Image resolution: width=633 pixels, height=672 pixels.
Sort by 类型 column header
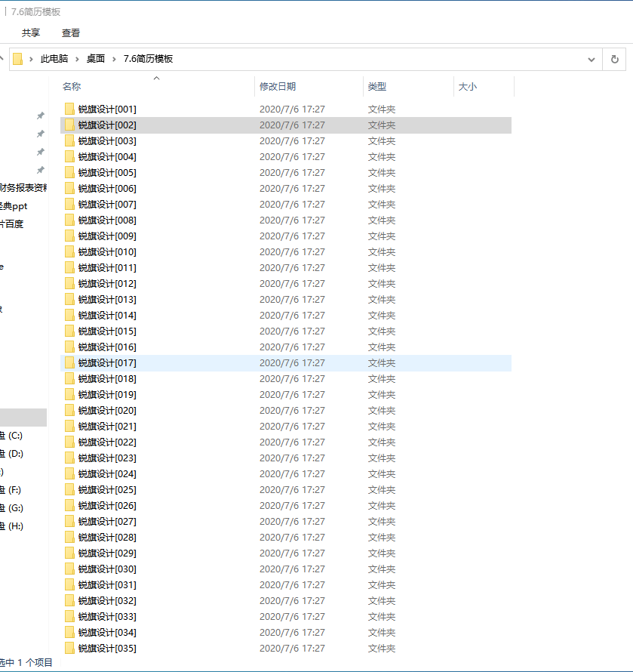[x=377, y=87]
